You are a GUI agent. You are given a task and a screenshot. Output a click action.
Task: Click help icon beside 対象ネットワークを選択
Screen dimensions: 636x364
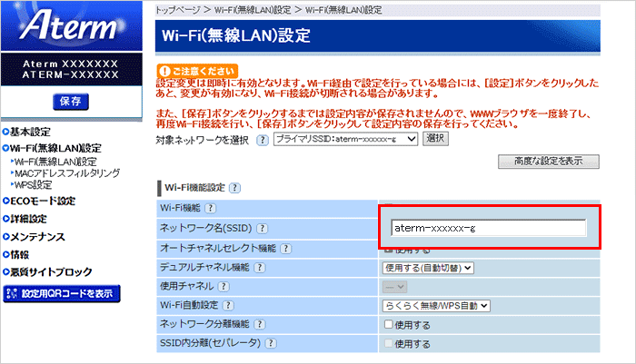[263, 139]
